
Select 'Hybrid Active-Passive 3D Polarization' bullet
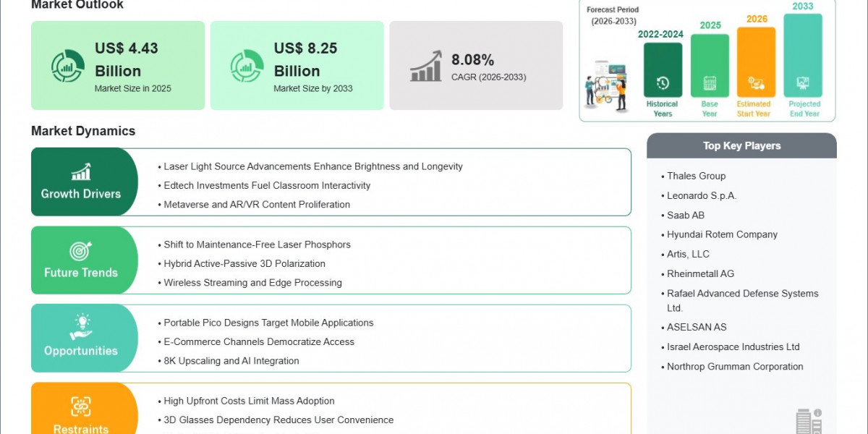tap(244, 263)
